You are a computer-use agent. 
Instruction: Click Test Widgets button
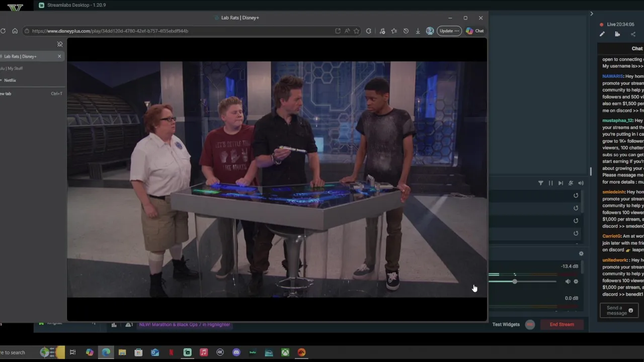coord(506,325)
